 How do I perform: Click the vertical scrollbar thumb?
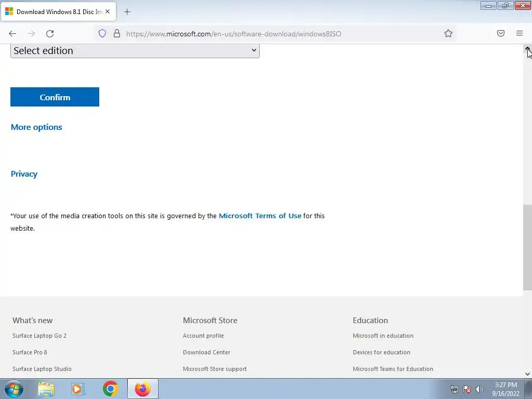tap(528, 247)
